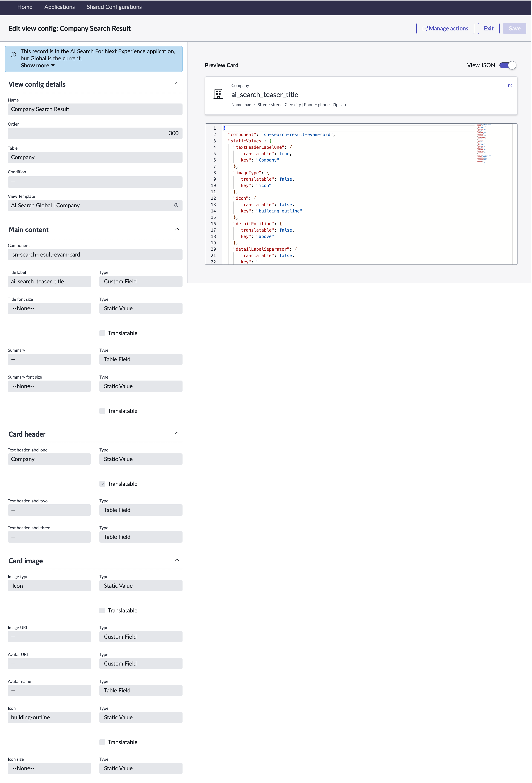Expand Show more in the info banner
Viewport: 532px width, 783px height.
(37, 65)
